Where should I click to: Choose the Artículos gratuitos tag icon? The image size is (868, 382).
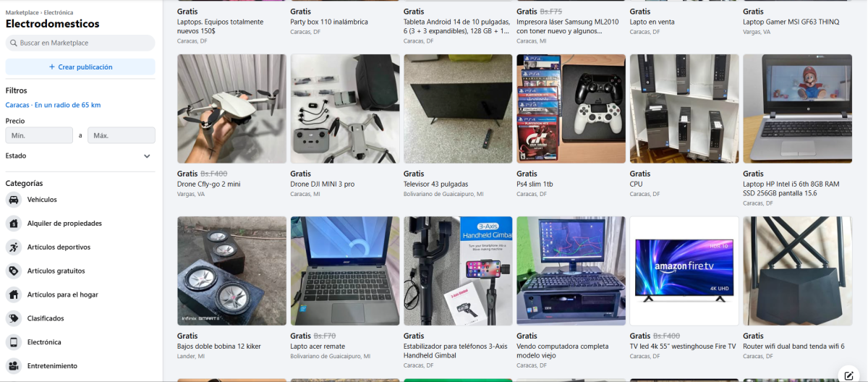13,271
